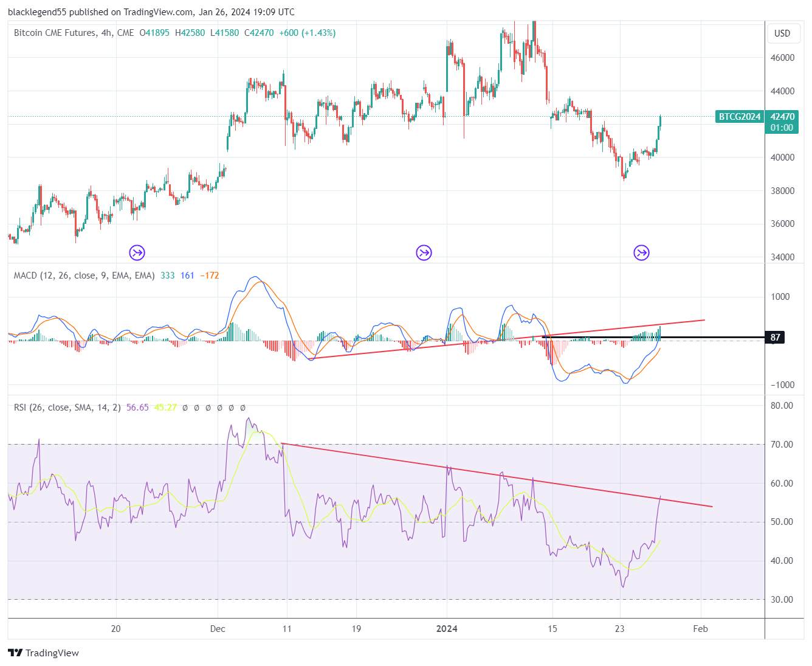
Task: Click the leftmost purple circled-arrow marker on the chart
Action: [x=137, y=252]
